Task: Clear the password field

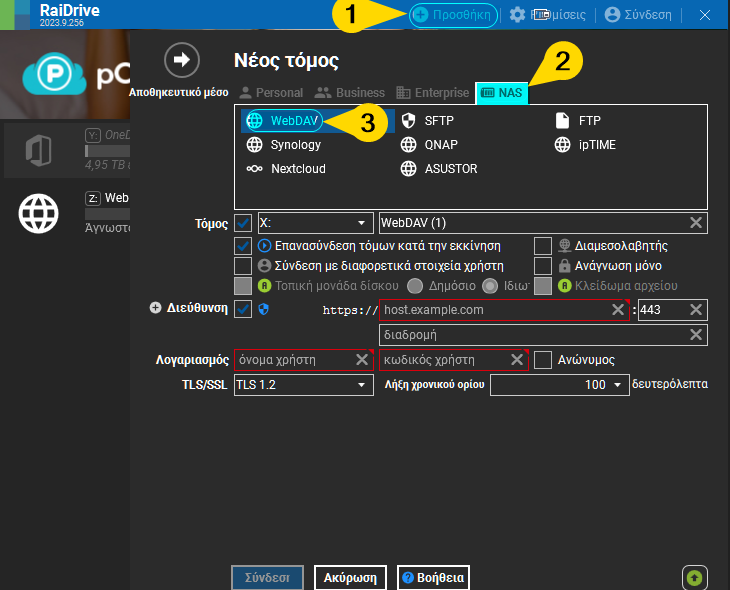Action: (x=517, y=359)
